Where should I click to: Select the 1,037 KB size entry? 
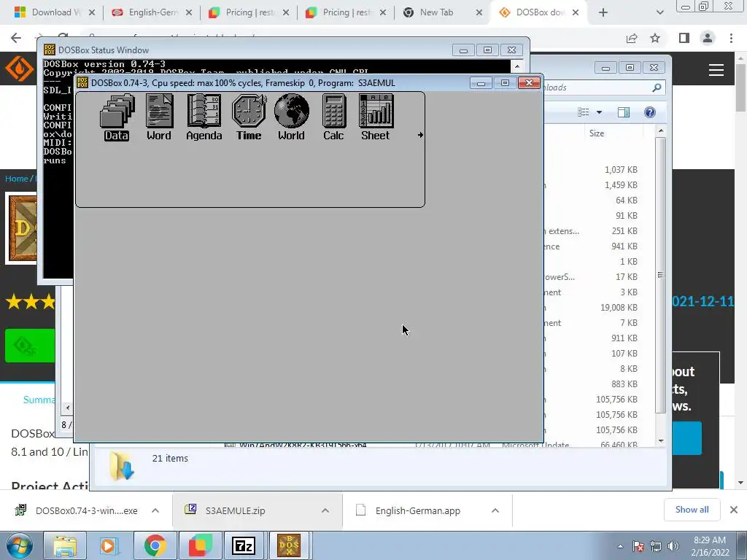coord(621,169)
